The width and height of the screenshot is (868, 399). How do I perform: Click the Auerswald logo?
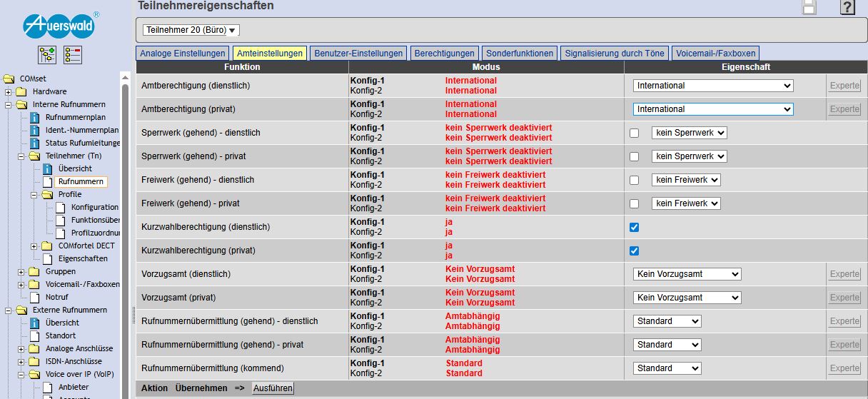[60, 26]
